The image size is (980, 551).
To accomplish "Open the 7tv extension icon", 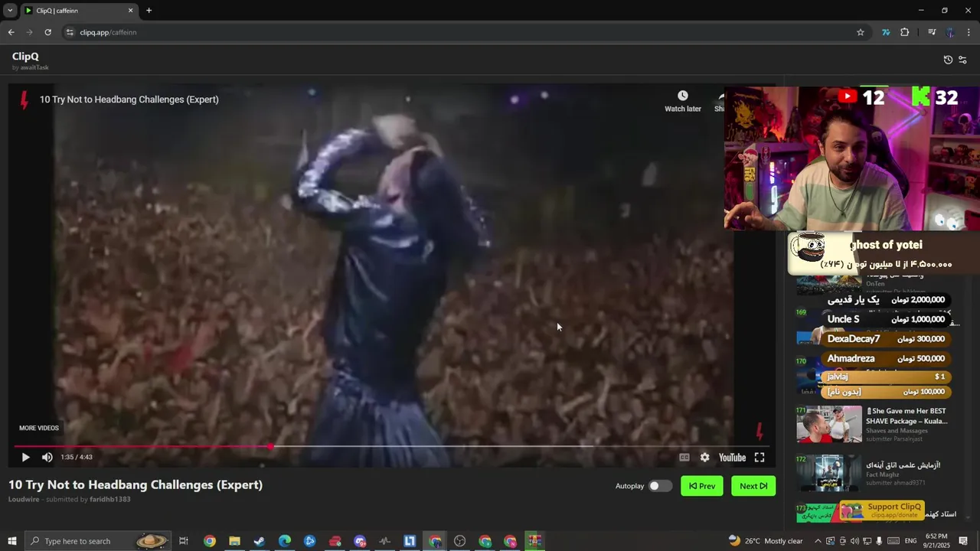I will click(x=886, y=32).
